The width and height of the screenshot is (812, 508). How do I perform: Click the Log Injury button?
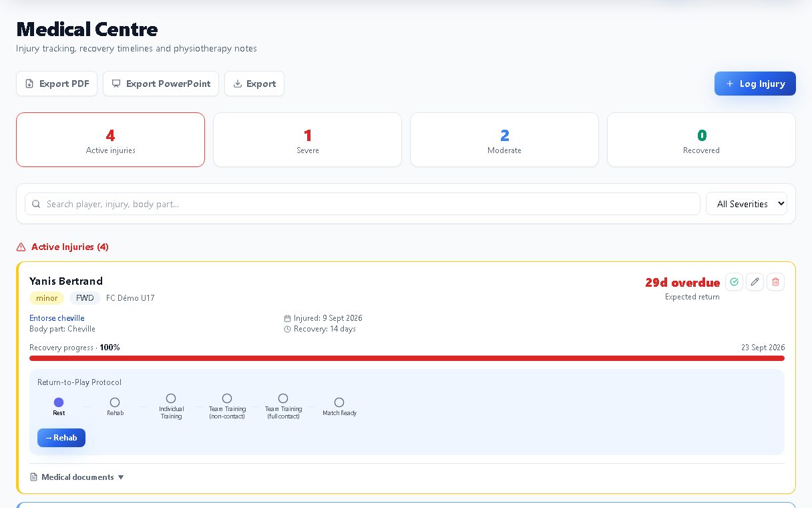(x=755, y=84)
